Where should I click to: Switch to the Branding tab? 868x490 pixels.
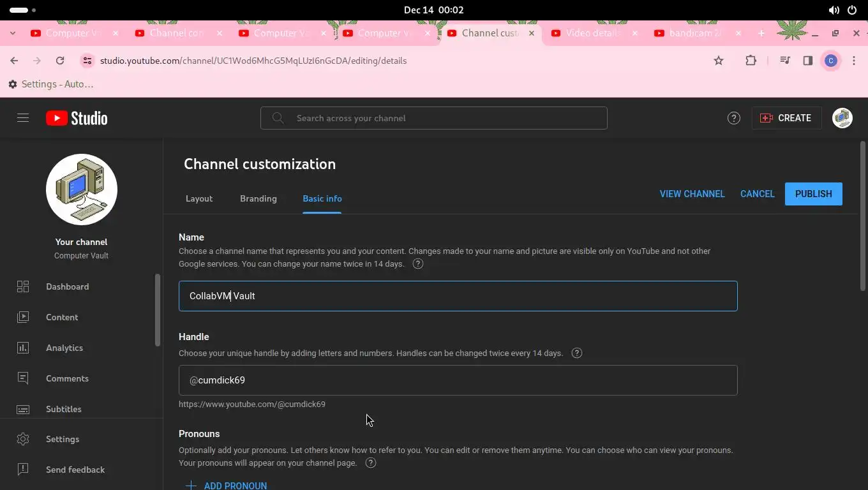258,198
